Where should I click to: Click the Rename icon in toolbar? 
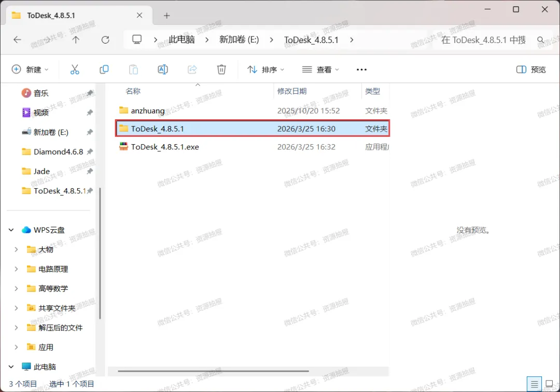[x=163, y=69]
